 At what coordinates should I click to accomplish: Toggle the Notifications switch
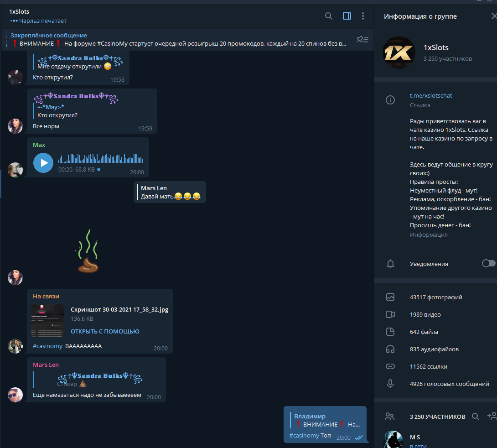tap(488, 264)
